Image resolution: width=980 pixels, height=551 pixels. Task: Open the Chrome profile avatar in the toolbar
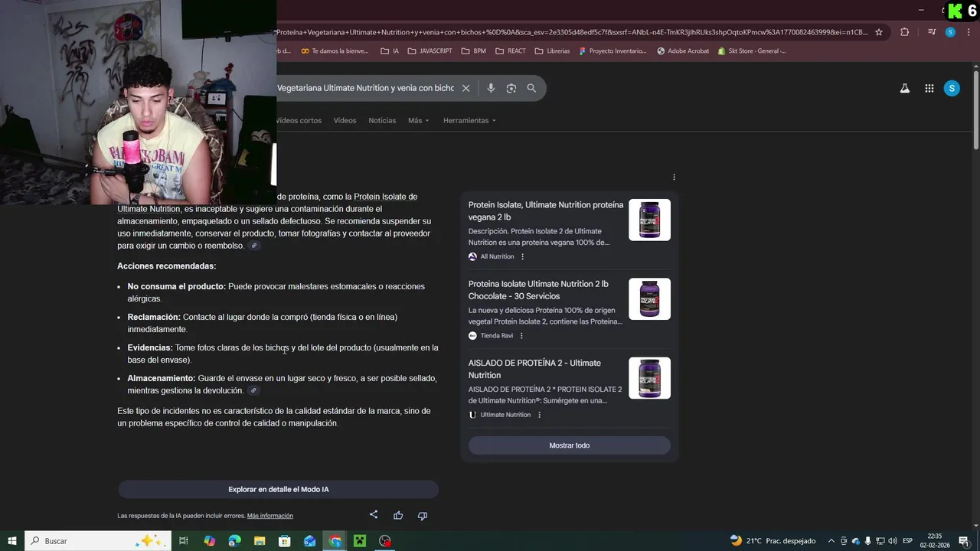click(x=950, y=32)
